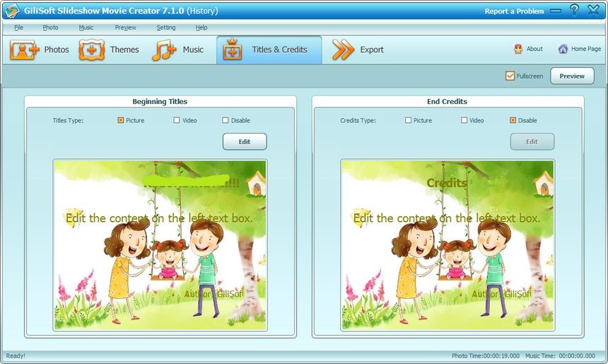Click the Report a Problem link
Viewport: 608px width, 364px height.
(514, 11)
